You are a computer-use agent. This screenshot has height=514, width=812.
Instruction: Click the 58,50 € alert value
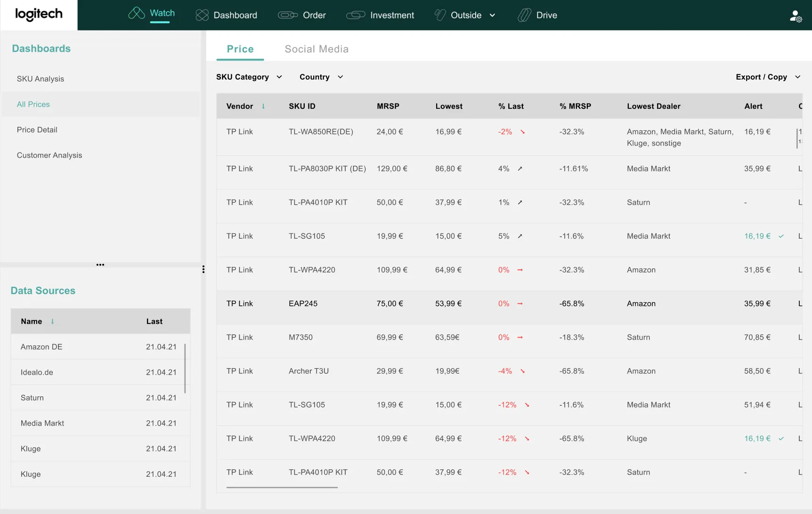pos(757,371)
